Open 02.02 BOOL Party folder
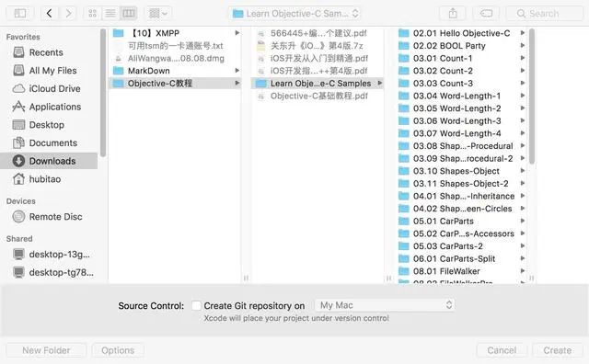This screenshot has height=364, width=589. click(x=461, y=45)
